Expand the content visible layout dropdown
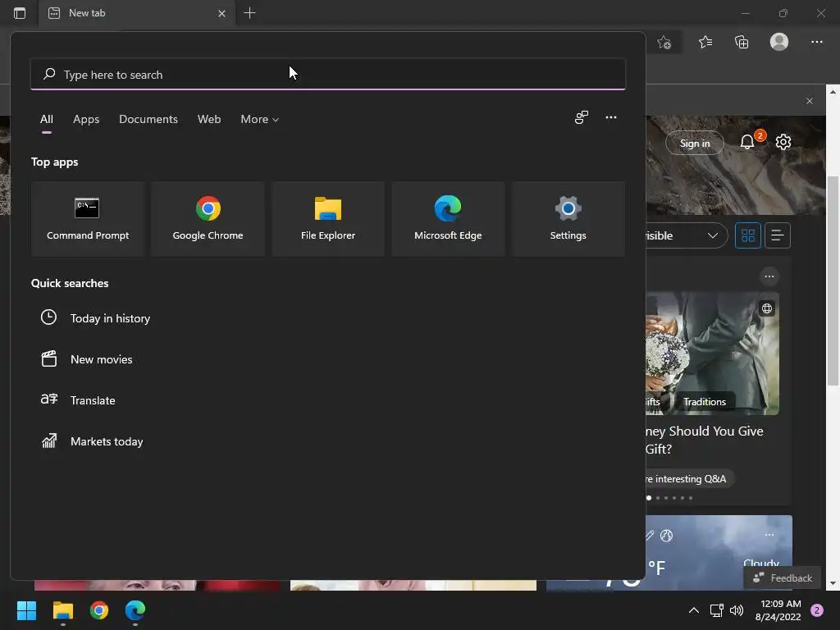The image size is (840, 630). tap(686, 235)
